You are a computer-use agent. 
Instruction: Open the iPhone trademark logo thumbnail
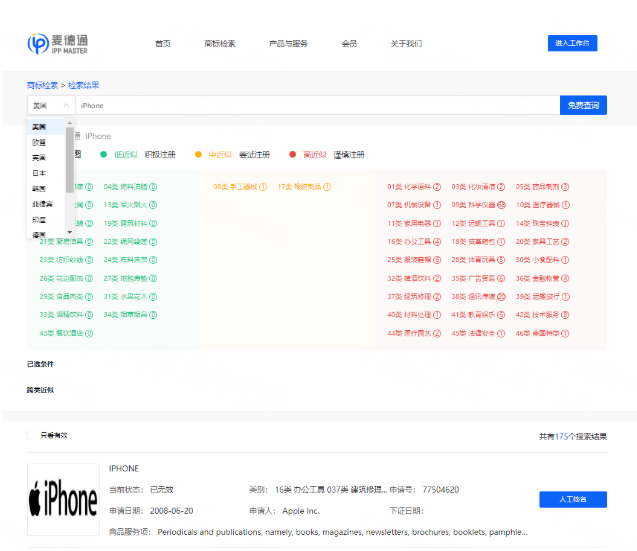(63, 499)
